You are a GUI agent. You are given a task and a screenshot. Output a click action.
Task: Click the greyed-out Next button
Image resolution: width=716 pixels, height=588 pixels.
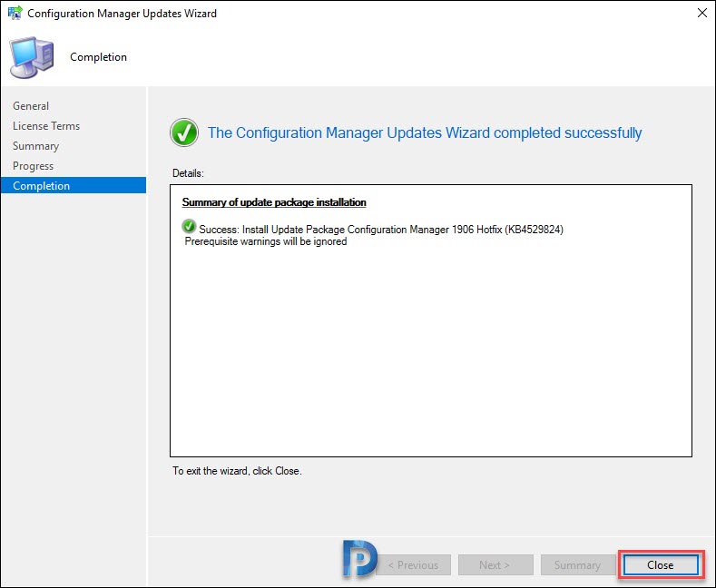[495, 564]
